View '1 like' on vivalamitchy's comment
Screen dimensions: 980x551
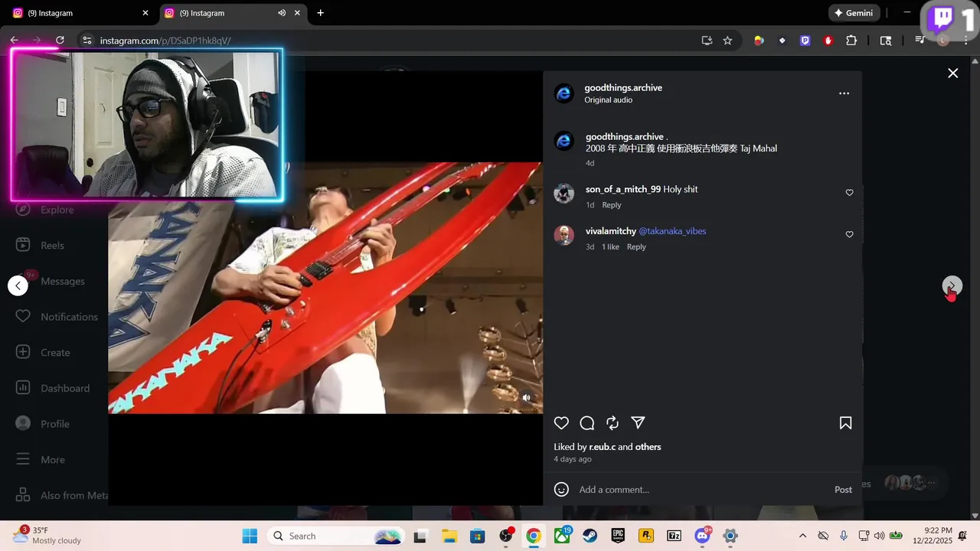[610, 247]
